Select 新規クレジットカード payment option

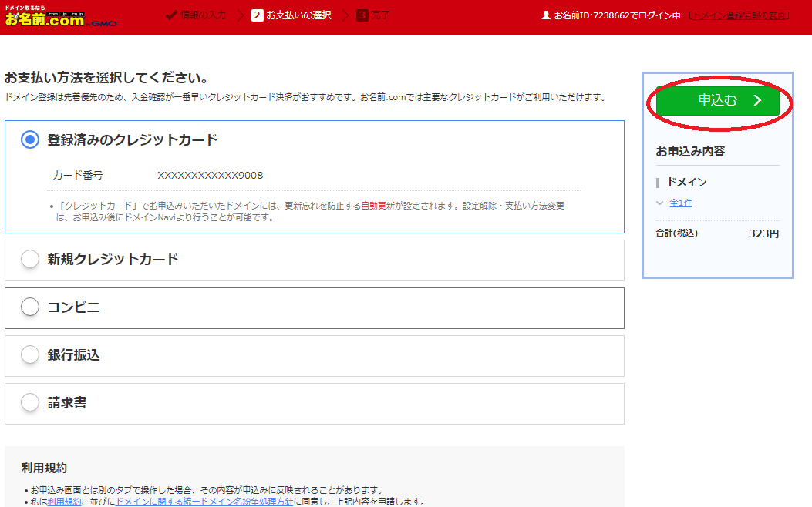(x=30, y=260)
